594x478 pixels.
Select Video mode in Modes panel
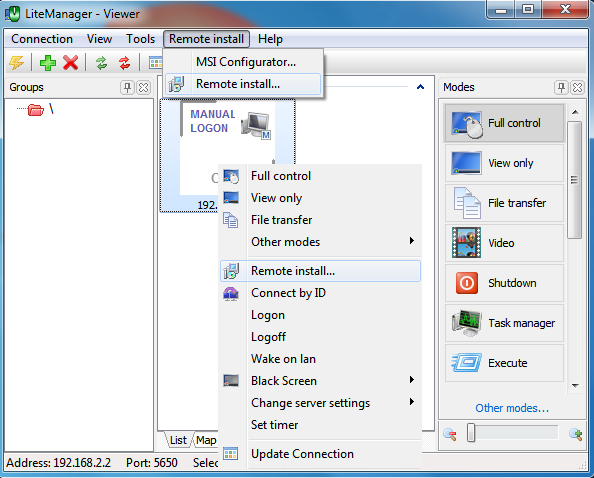504,243
